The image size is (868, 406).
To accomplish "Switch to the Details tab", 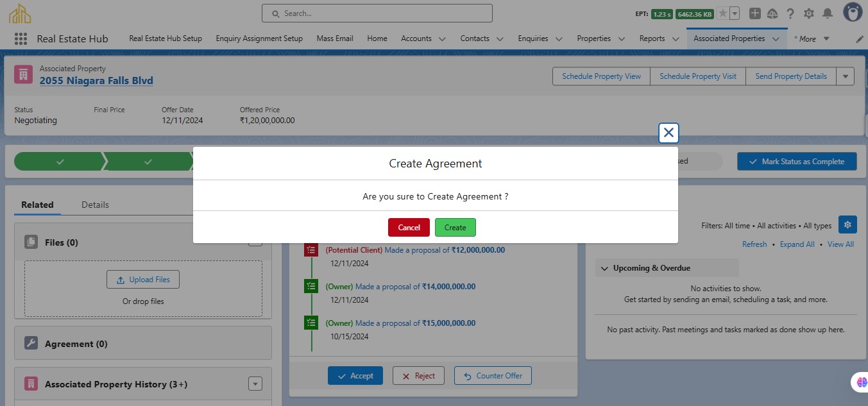I will pos(95,205).
